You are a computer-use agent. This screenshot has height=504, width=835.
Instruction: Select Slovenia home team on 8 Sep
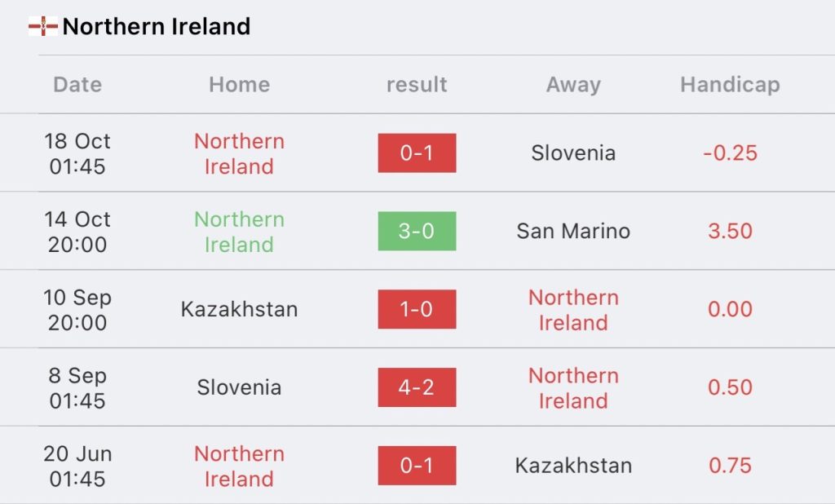point(239,387)
